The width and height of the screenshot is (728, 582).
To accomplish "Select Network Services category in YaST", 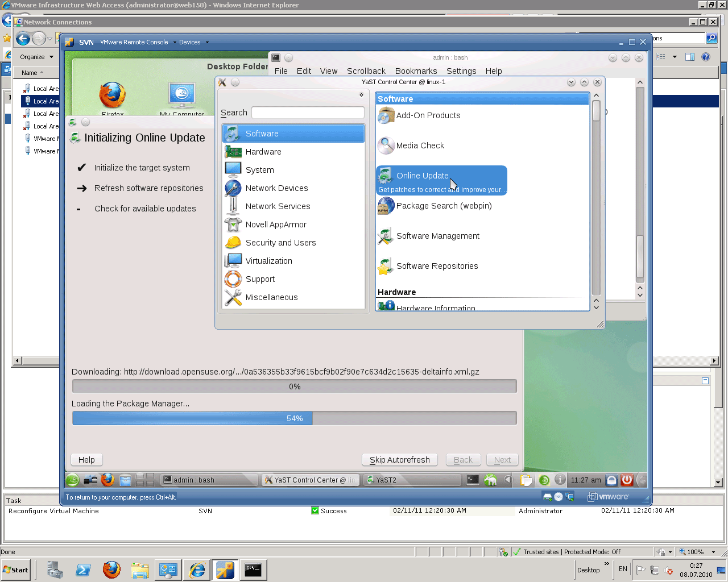I will tap(293, 206).
